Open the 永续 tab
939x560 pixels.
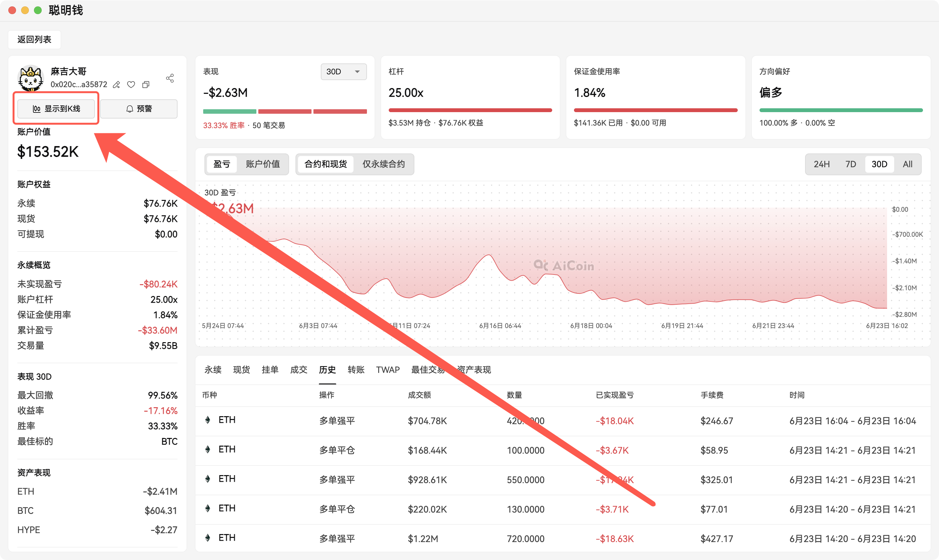tap(213, 370)
